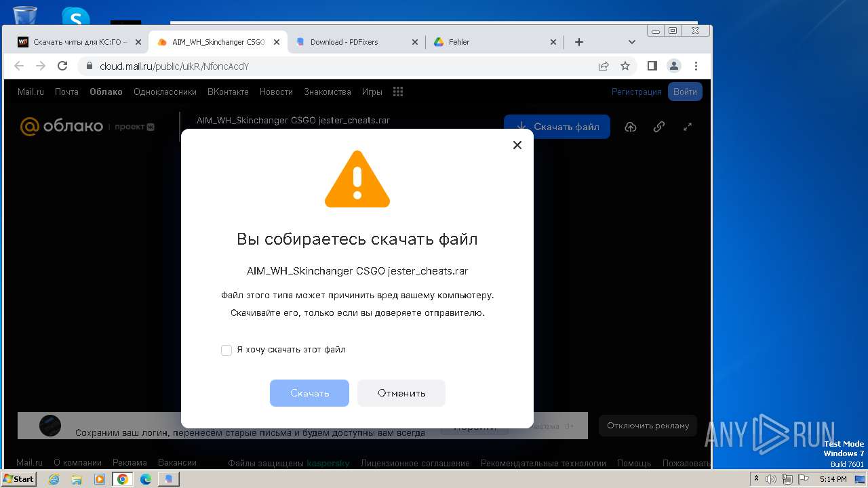The width and height of the screenshot is (868, 488).
Task: Click the address bar URL
Action: 174,66
